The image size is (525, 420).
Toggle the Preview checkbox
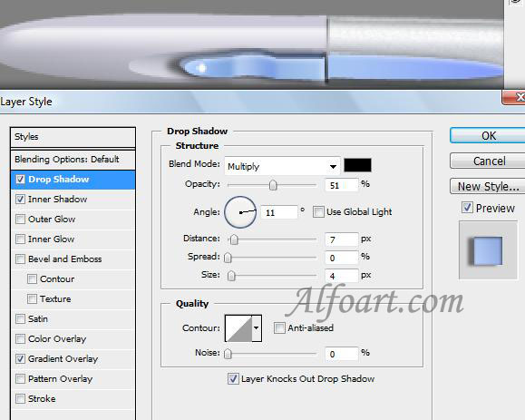tap(467, 208)
